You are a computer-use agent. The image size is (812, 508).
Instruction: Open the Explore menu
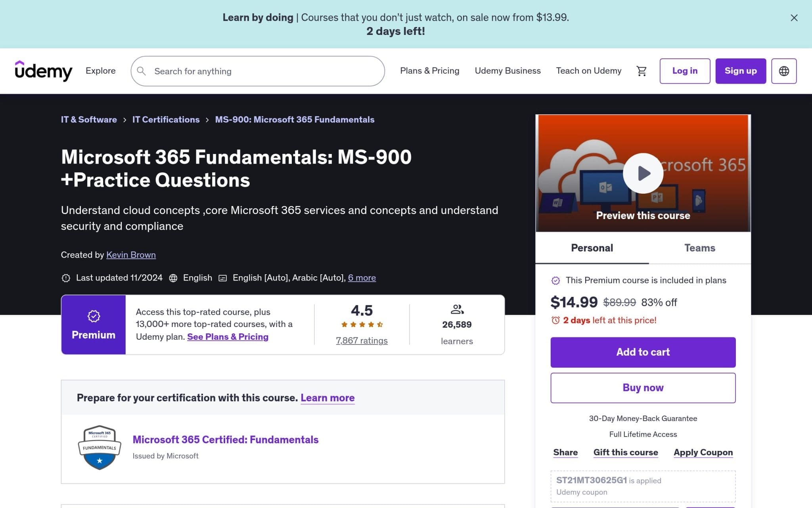coord(101,71)
